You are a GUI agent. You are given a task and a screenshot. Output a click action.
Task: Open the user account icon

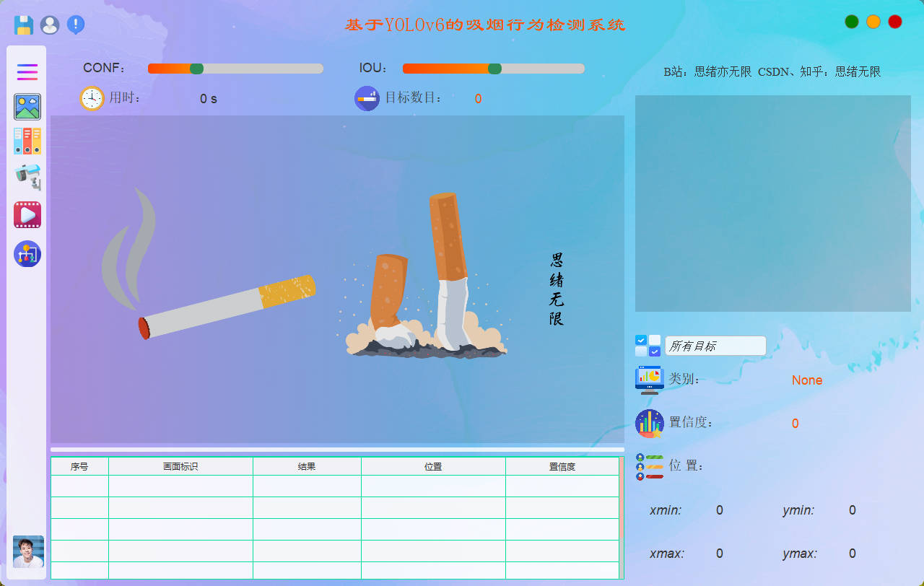click(x=50, y=25)
